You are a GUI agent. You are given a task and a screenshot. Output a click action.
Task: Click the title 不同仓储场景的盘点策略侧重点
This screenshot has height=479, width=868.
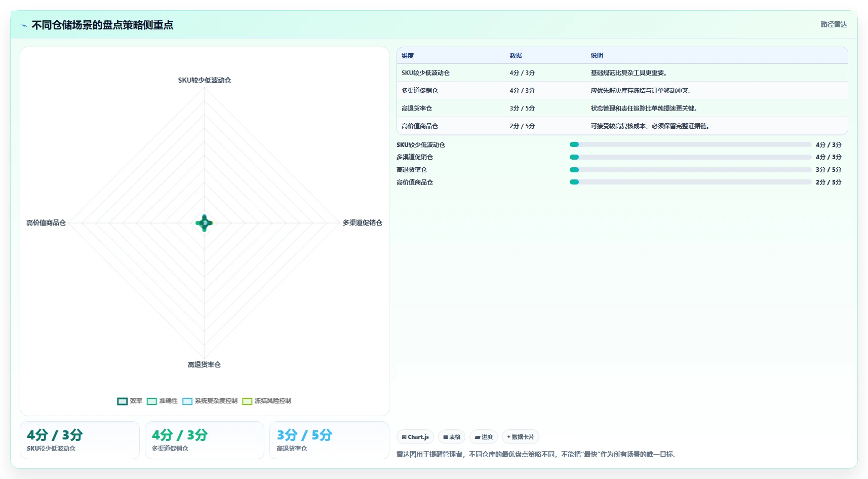(103, 25)
